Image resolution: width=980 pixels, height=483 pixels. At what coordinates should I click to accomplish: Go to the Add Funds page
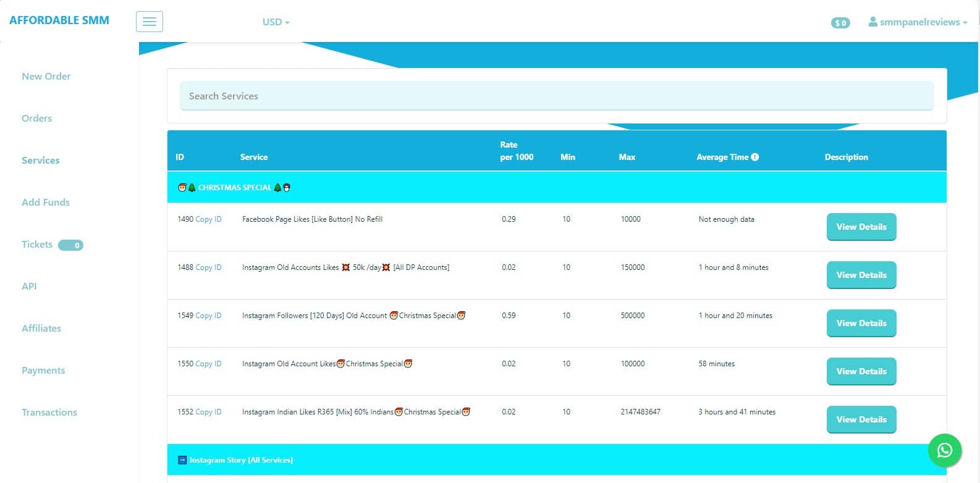(x=46, y=203)
